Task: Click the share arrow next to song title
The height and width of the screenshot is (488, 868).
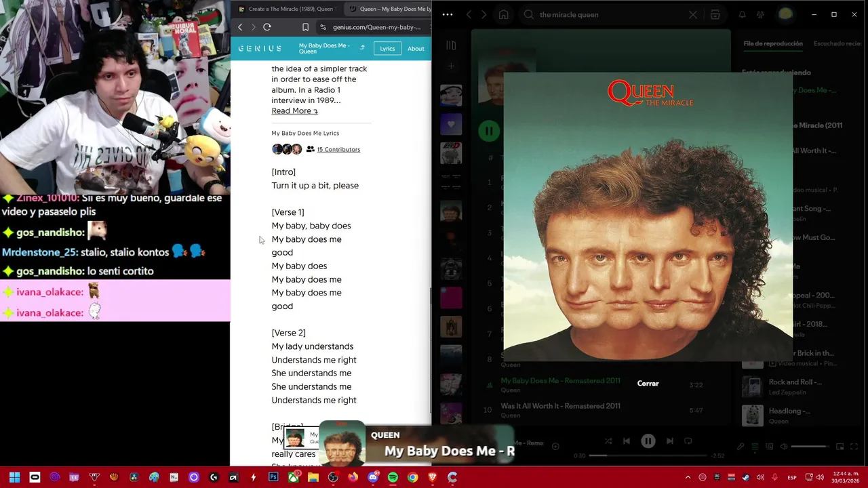Action: click(x=362, y=48)
